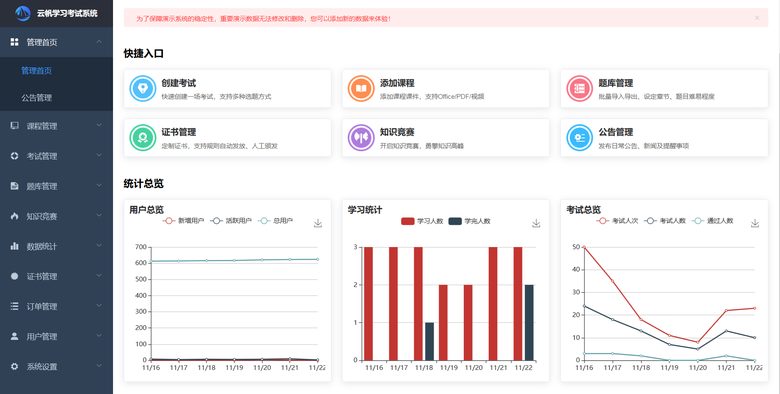Click the 系统设置 gear icon
Screen dimensions: 780x394
pos(14,367)
